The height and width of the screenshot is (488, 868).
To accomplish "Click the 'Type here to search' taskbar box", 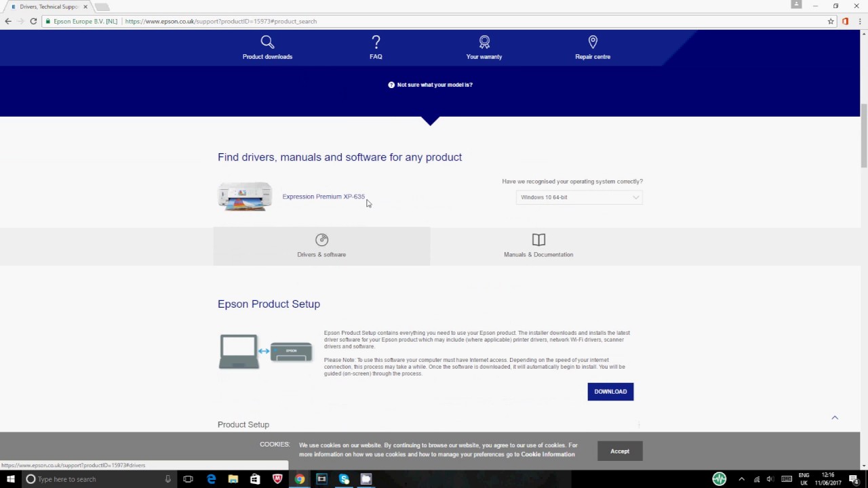I will click(x=98, y=479).
